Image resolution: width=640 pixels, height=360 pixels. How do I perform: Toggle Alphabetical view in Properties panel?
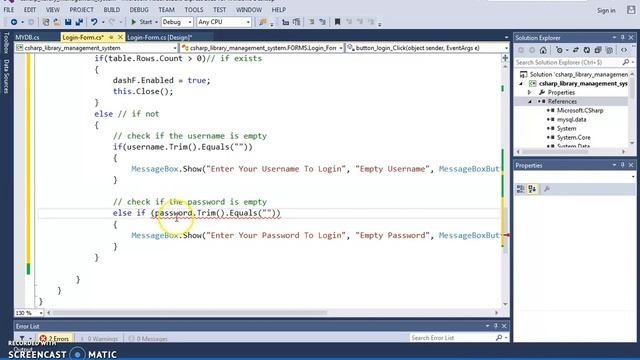[x=532, y=189]
